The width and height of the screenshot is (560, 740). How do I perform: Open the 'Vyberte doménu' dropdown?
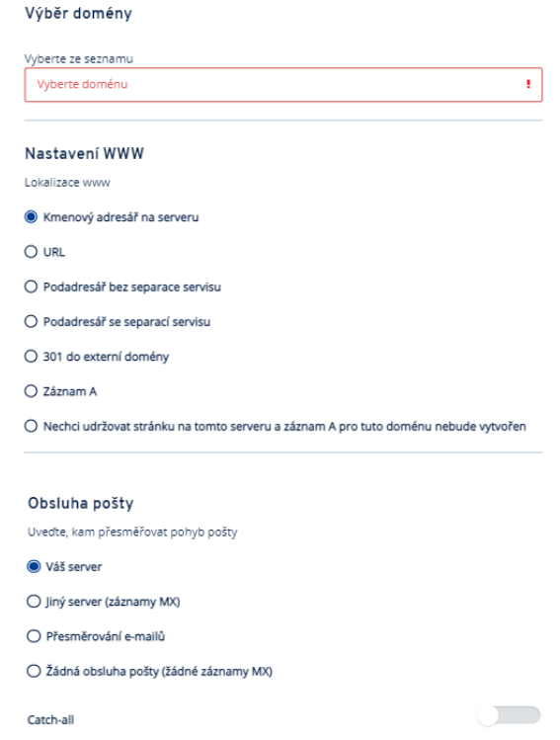(283, 85)
